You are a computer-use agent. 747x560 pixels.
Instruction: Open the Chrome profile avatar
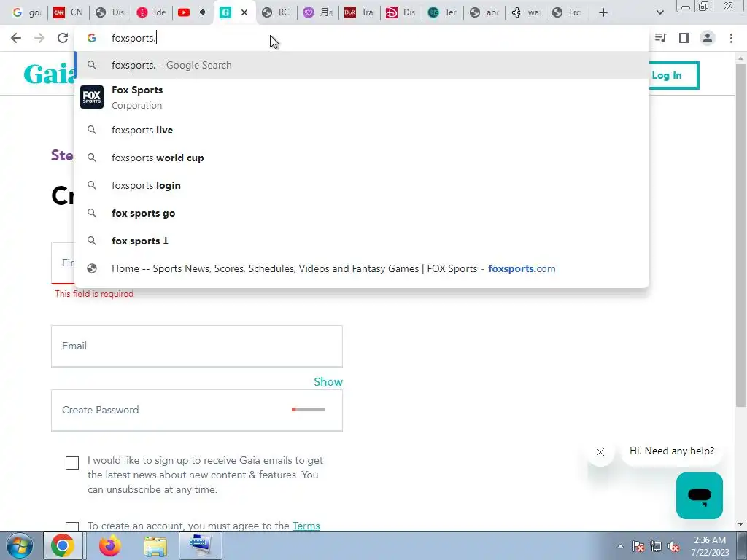coord(708,38)
